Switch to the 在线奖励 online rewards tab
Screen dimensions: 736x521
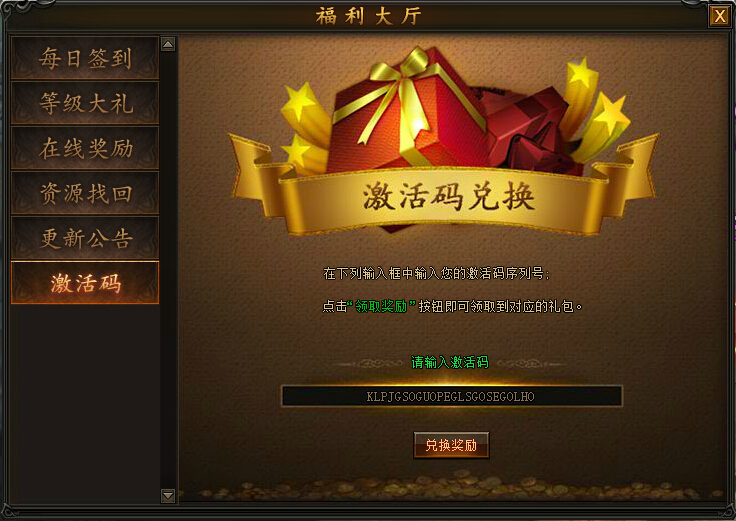point(85,148)
